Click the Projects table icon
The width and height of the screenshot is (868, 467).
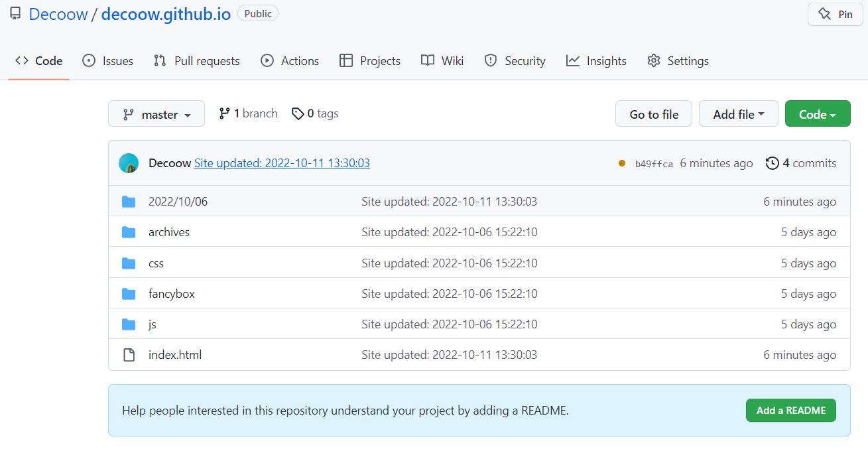point(346,60)
